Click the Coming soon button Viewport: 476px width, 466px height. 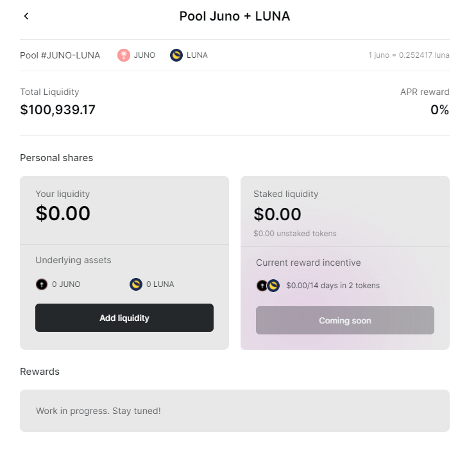coord(345,320)
